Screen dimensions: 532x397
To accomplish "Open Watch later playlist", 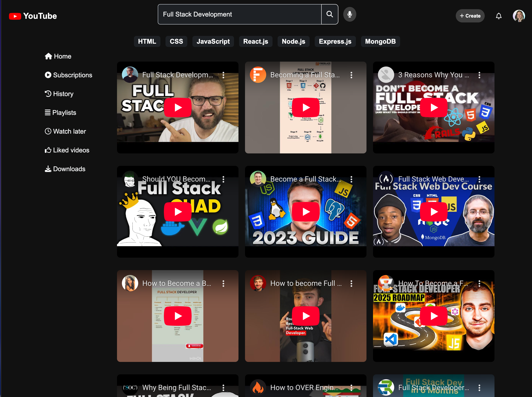I will point(65,131).
